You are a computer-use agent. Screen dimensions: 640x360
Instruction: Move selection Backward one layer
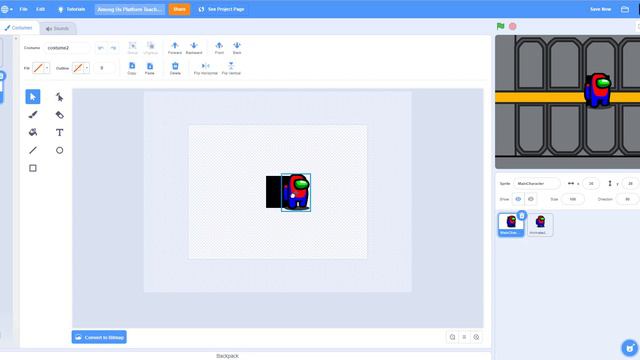194,47
